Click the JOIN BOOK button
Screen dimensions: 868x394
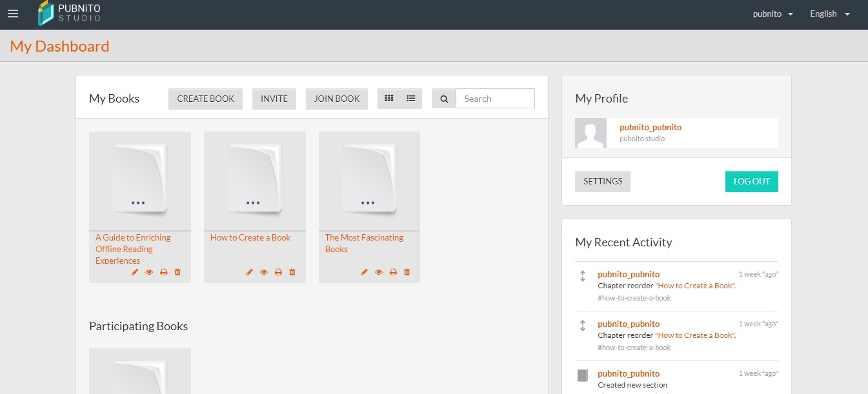point(337,99)
